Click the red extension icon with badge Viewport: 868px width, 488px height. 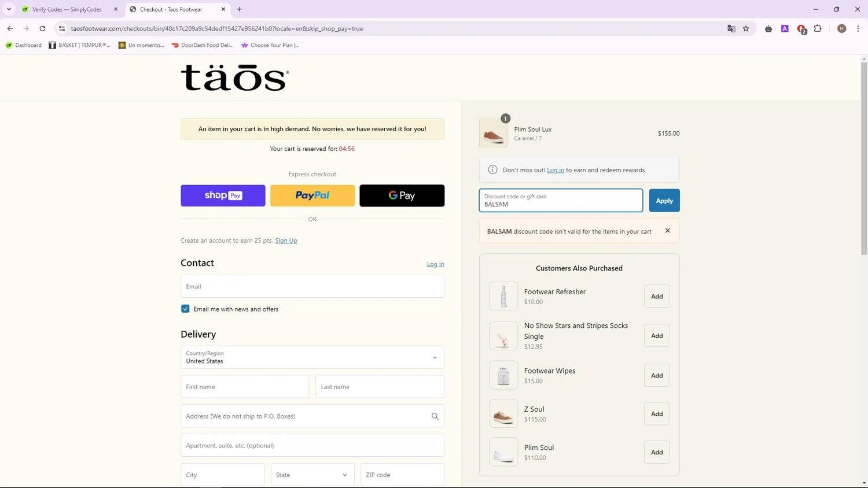tap(801, 29)
